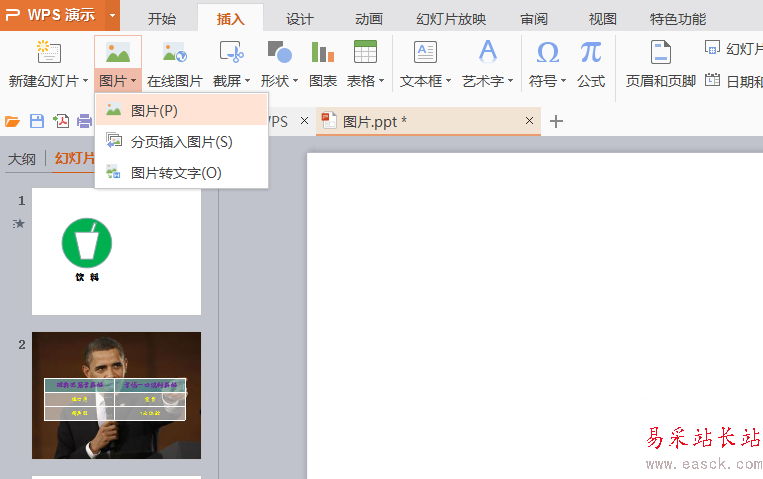Viewport: 763px width, 479px height.
Task: Expand the 符号 dropdown arrow
Action: [563, 81]
